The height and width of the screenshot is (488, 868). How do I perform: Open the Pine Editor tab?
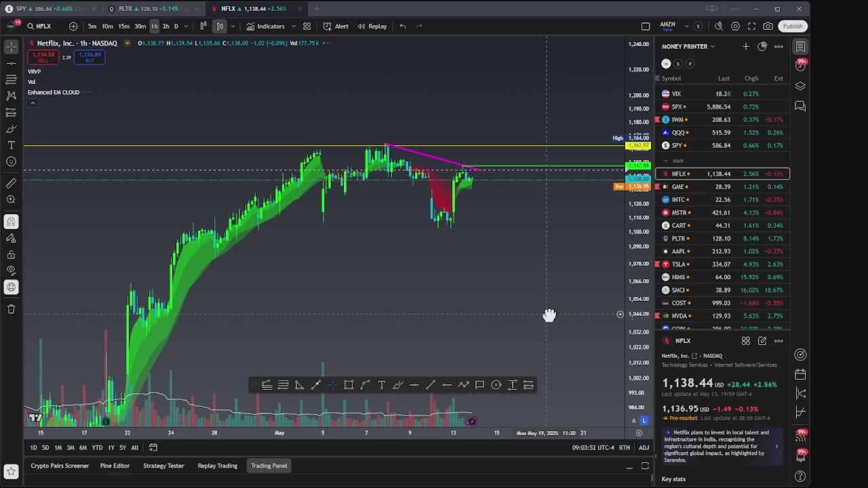point(115,466)
